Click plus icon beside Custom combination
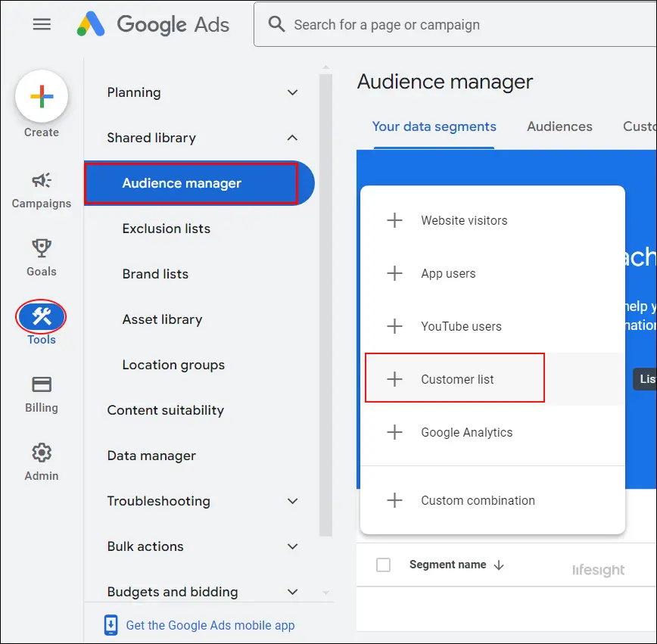657x644 pixels. click(394, 500)
